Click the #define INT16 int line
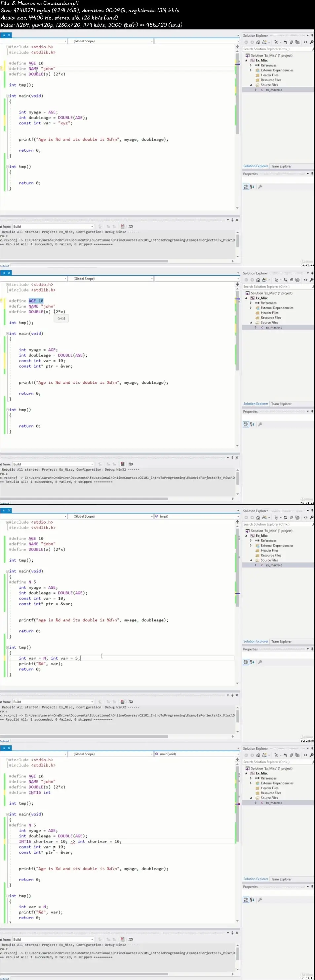Screen dimensions: 315x980 coord(30,793)
